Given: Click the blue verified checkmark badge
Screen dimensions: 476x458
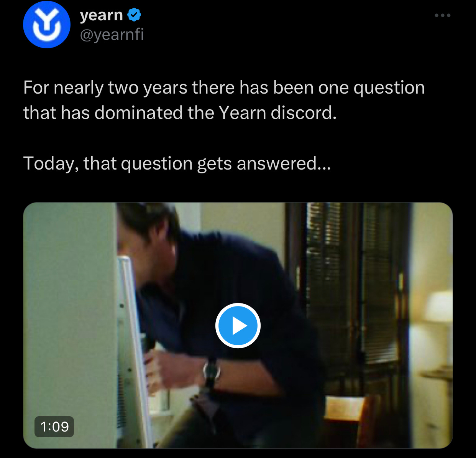Looking at the screenshot, I should tap(134, 15).
